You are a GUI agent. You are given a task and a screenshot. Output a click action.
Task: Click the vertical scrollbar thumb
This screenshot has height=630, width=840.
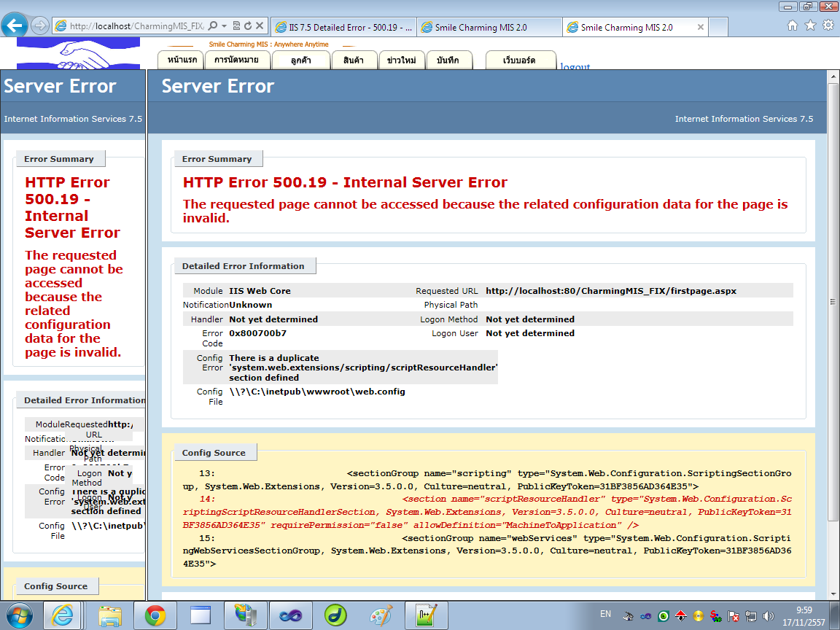point(833,302)
